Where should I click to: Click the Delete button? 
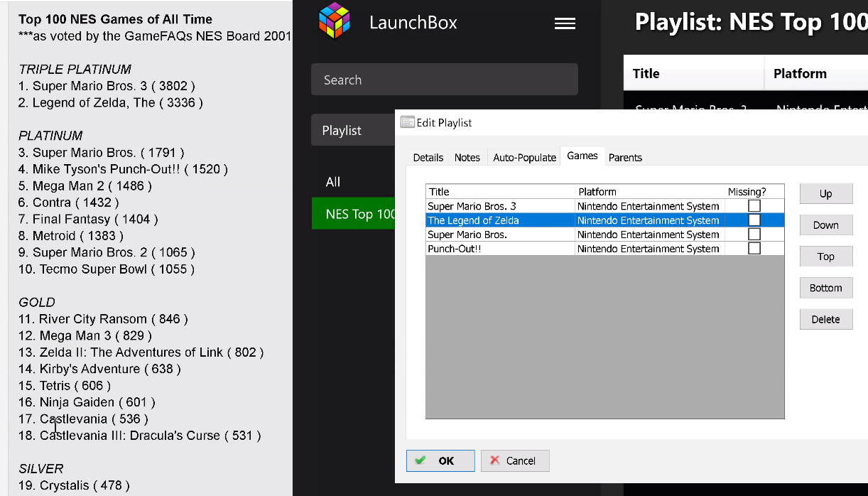[825, 320]
